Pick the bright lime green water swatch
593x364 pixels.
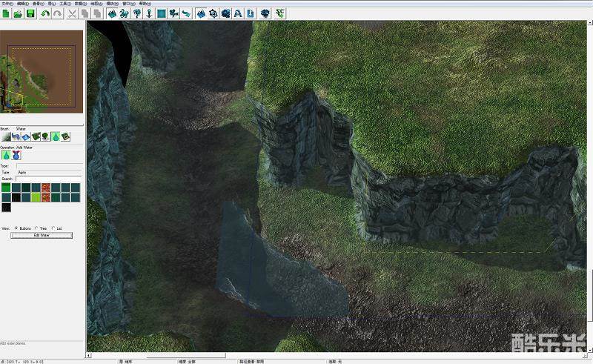(36, 198)
